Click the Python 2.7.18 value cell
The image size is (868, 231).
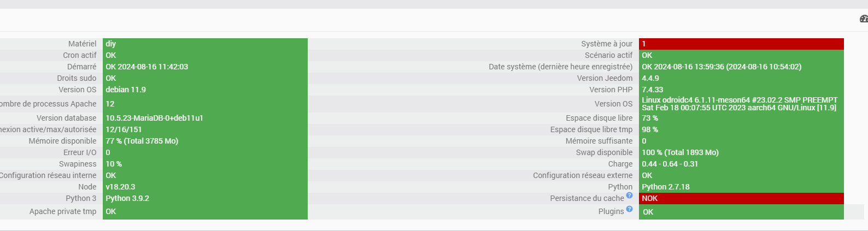[x=666, y=187]
